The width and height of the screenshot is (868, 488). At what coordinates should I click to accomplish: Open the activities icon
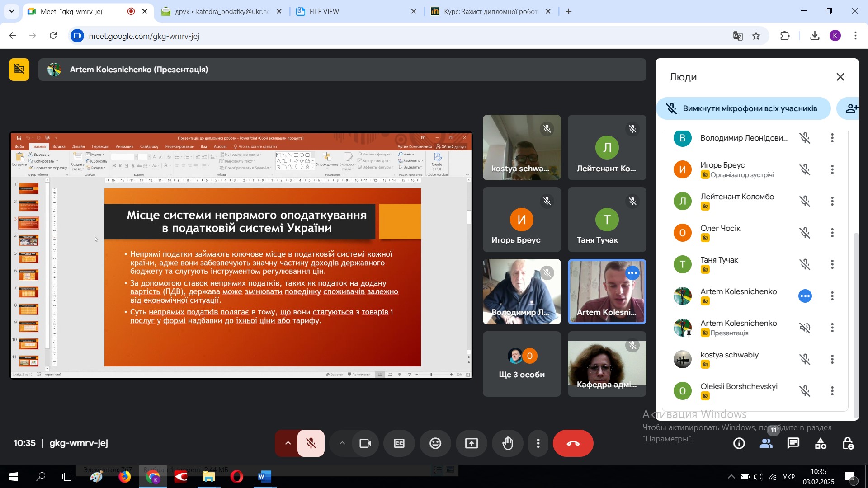pos(821,444)
